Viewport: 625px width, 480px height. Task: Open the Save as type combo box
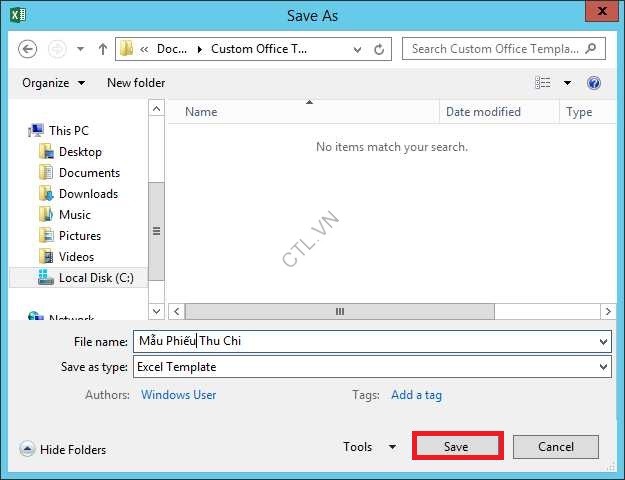tap(372, 367)
